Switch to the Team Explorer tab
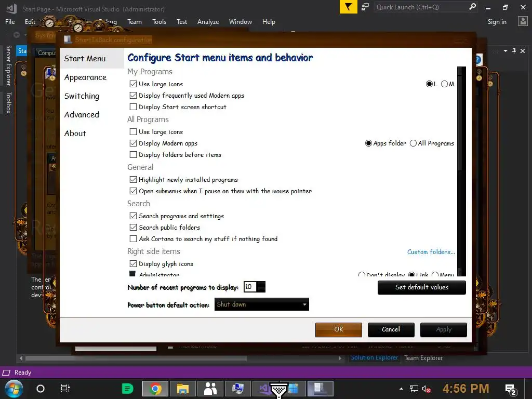Image resolution: width=532 pixels, height=399 pixels. (x=423, y=358)
